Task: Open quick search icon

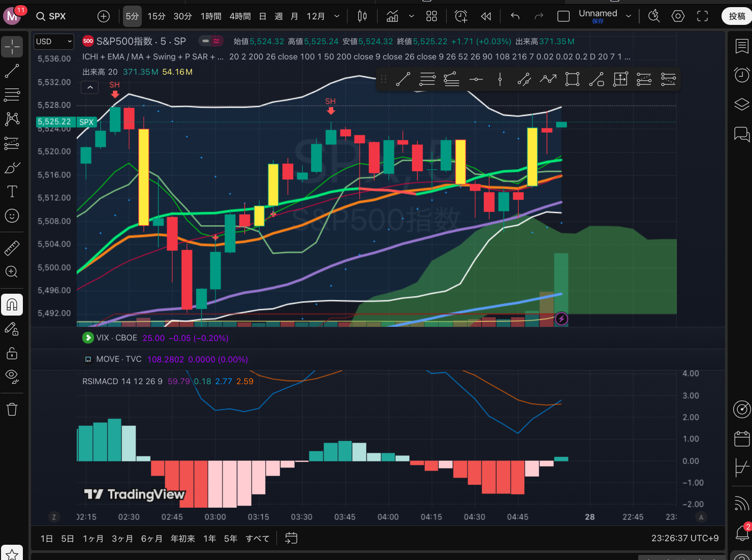Action: click(x=654, y=16)
